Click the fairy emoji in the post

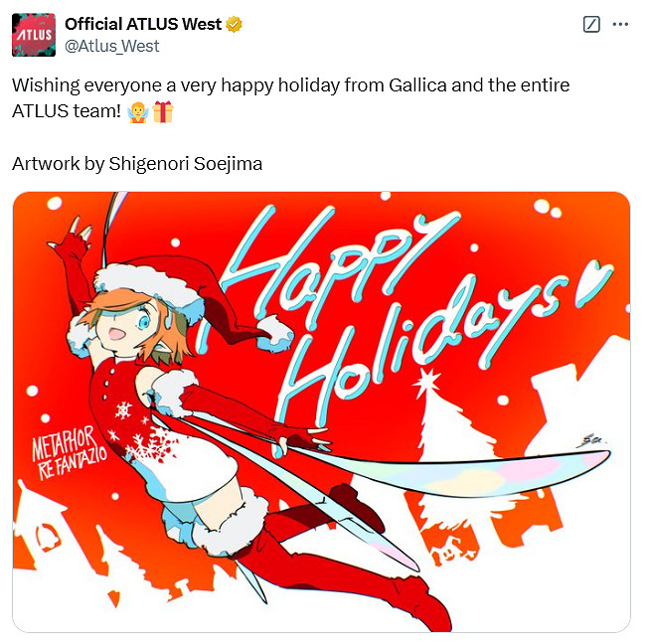tap(138, 112)
